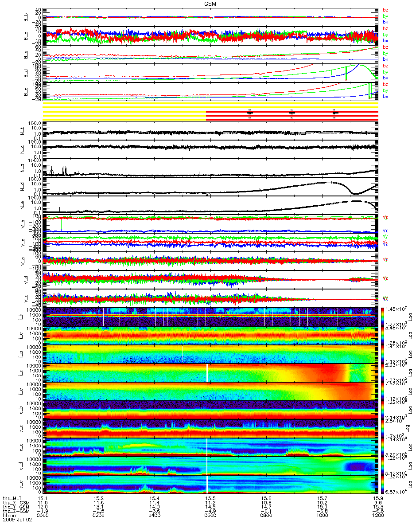
Task: Click the MLT value 15.5
Action: [x=210, y=499]
